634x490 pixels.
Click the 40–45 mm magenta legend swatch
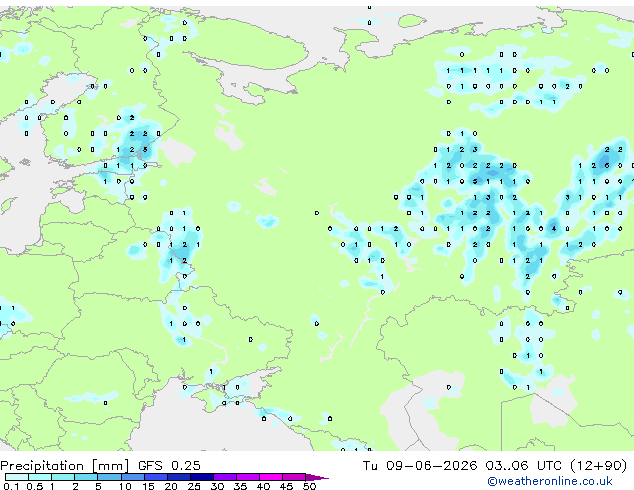tap(271, 477)
